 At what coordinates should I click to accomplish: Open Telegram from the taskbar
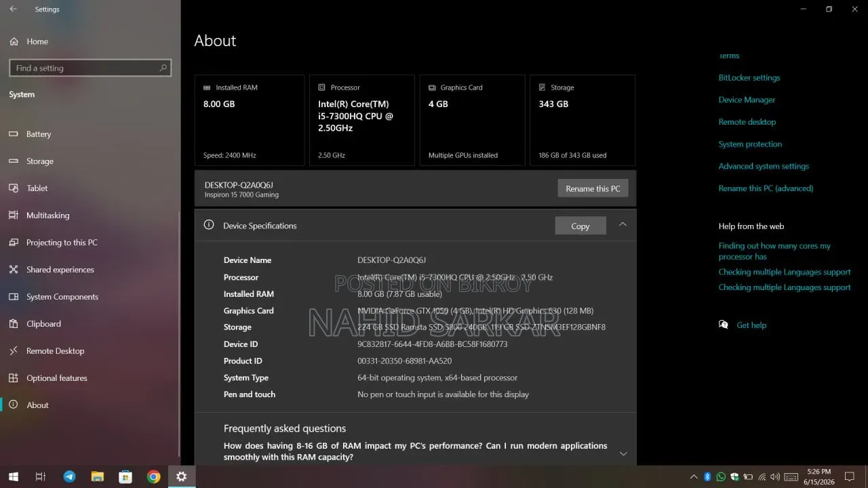click(x=69, y=476)
